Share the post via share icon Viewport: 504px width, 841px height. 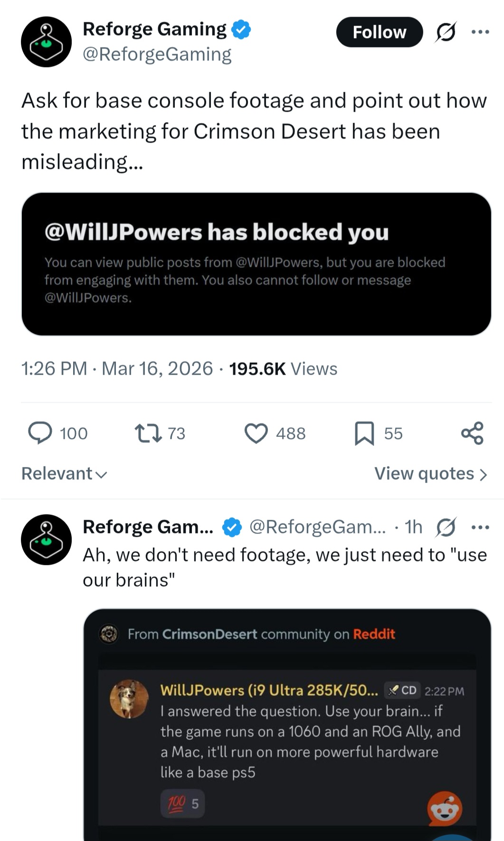[x=472, y=433]
